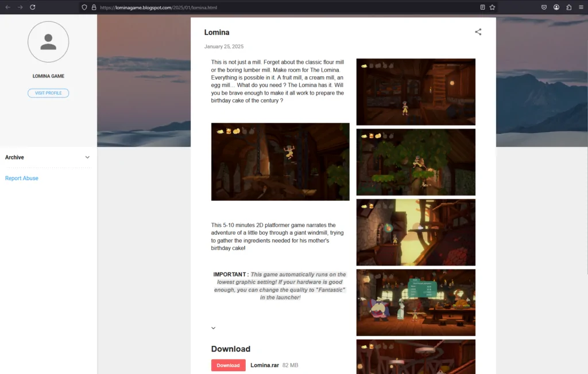Click the share icon on the Lomina post
Screen dimensions: 588x374
pos(478,32)
